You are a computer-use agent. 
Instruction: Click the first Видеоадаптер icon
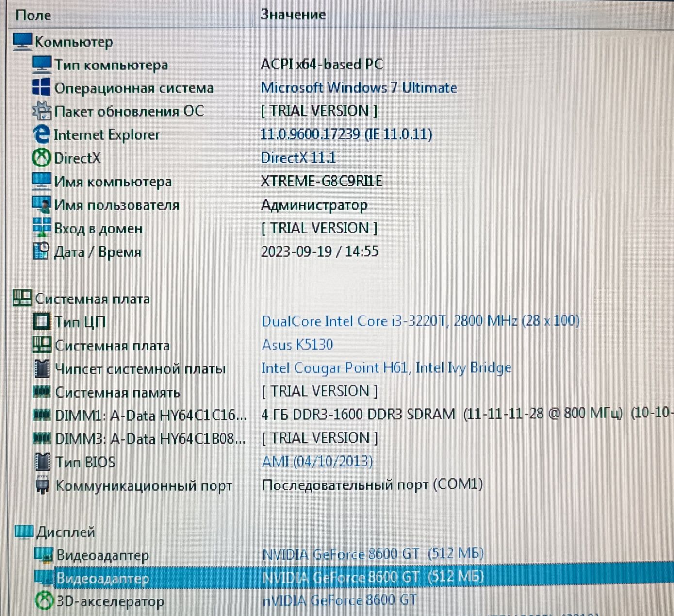(44, 555)
